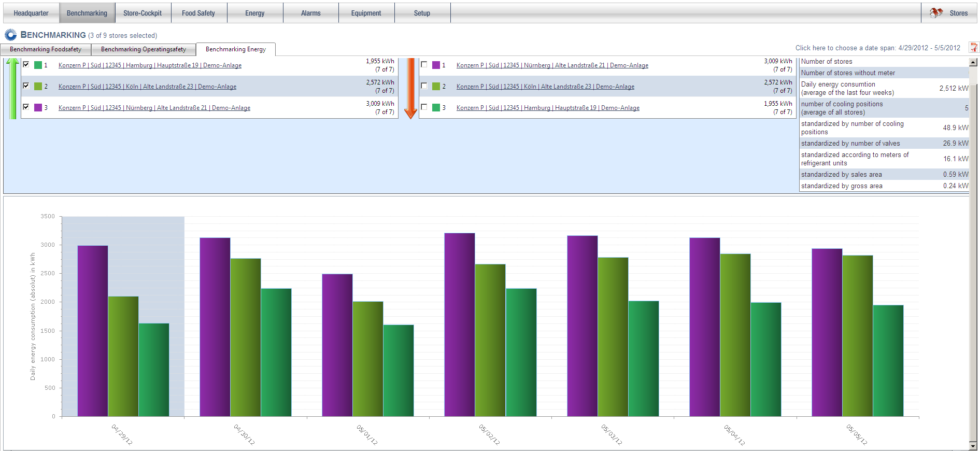The width and height of the screenshot is (980, 451).
Task: Click purple swatch of Nürnberg in left list
Action: 38,107
